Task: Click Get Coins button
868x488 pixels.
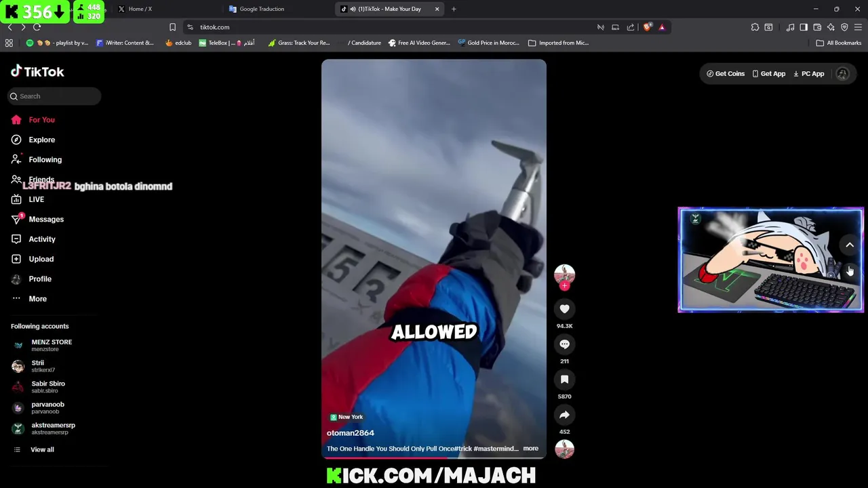Action: coord(726,74)
